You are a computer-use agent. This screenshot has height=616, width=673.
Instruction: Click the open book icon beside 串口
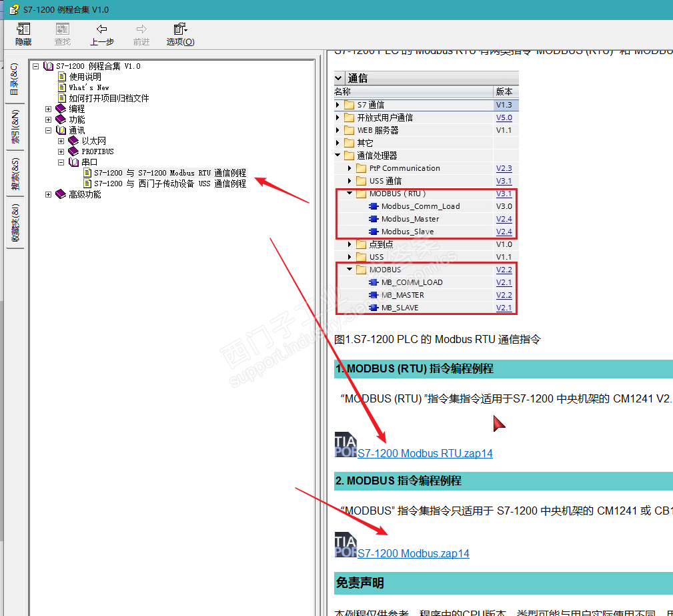73,162
